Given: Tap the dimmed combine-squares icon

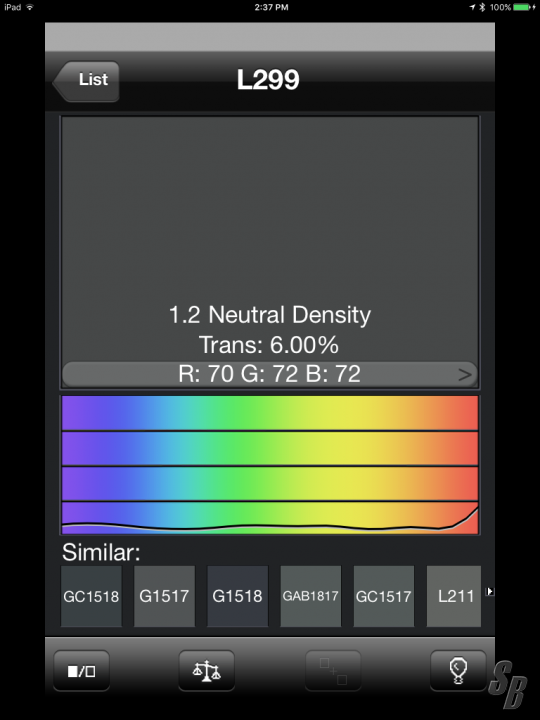Looking at the screenshot, I should 333,671.
